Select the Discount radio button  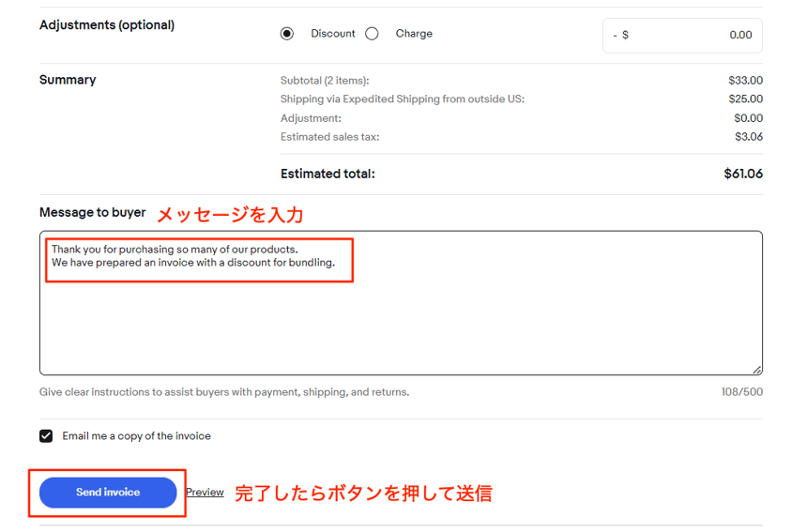pyautogui.click(x=287, y=34)
